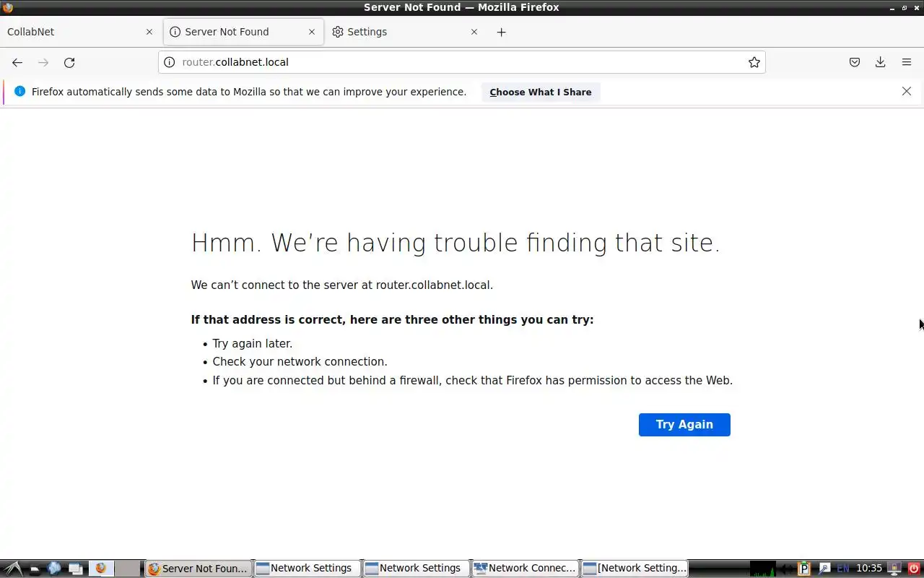Screen dimensions: 924x578
Task: Click the 'Check your network connection.' text
Action: point(300,361)
